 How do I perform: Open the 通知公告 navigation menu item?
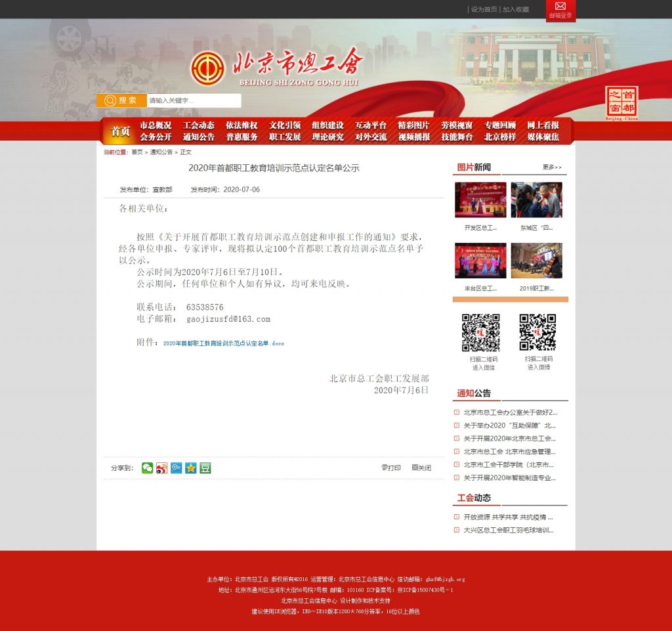[199, 137]
